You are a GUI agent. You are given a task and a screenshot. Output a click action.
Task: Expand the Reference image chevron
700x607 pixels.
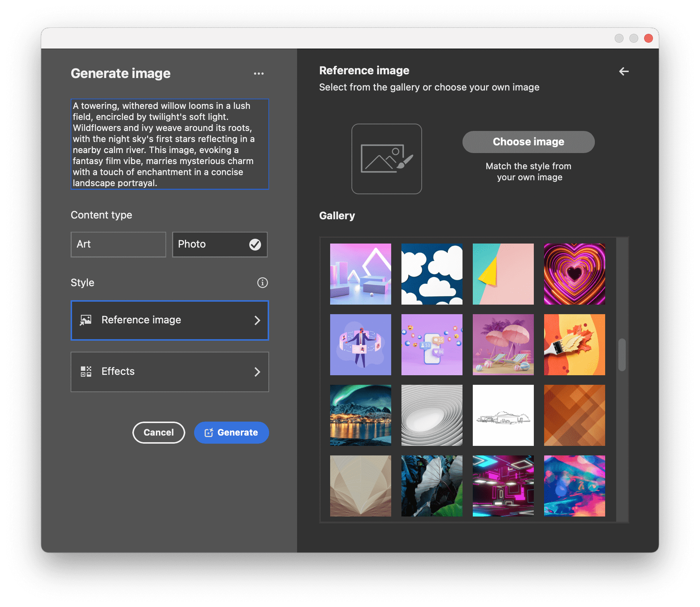pyautogui.click(x=257, y=320)
